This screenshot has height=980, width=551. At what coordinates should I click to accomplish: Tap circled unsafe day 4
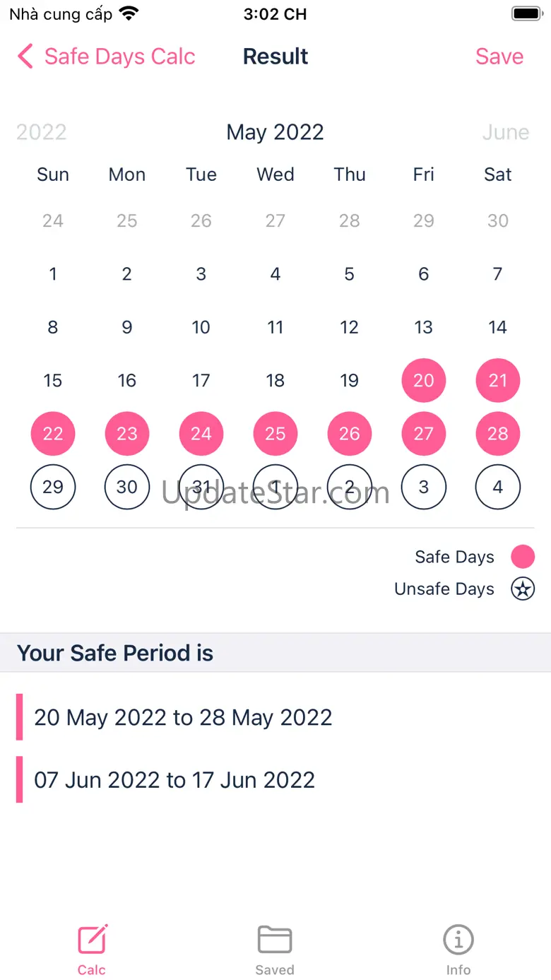498,487
